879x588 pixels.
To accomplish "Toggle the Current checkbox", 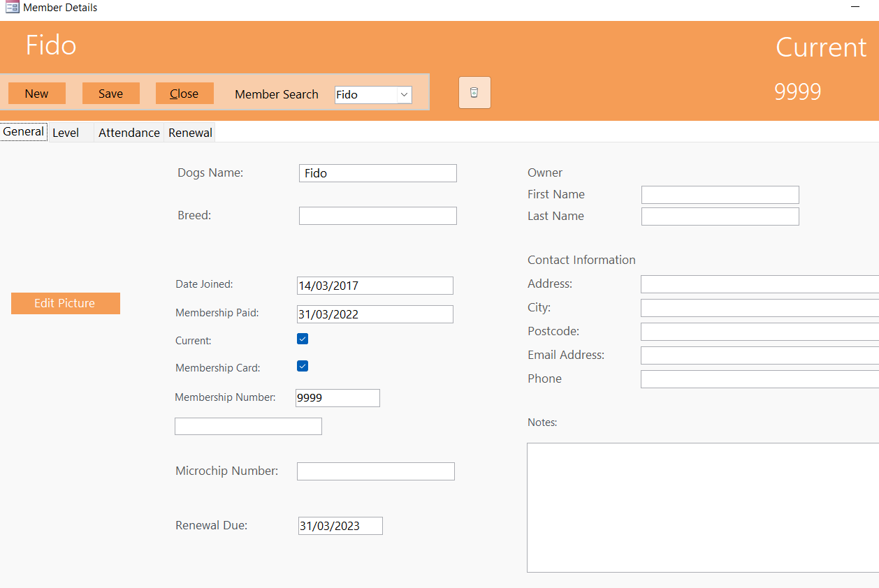I will pos(303,339).
